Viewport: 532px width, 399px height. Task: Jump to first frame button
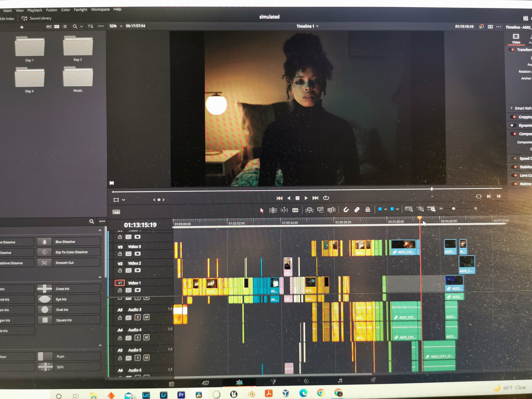[279, 198]
